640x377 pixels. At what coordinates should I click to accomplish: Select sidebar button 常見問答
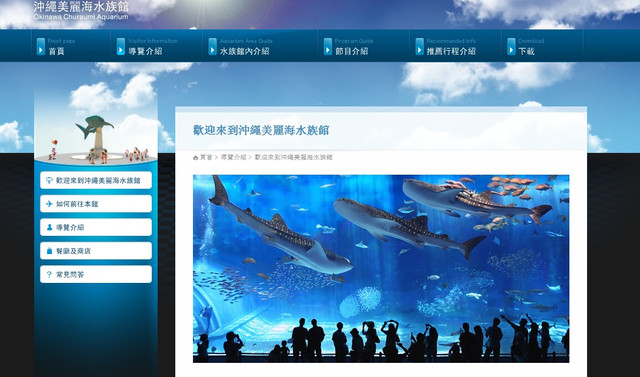(x=96, y=274)
